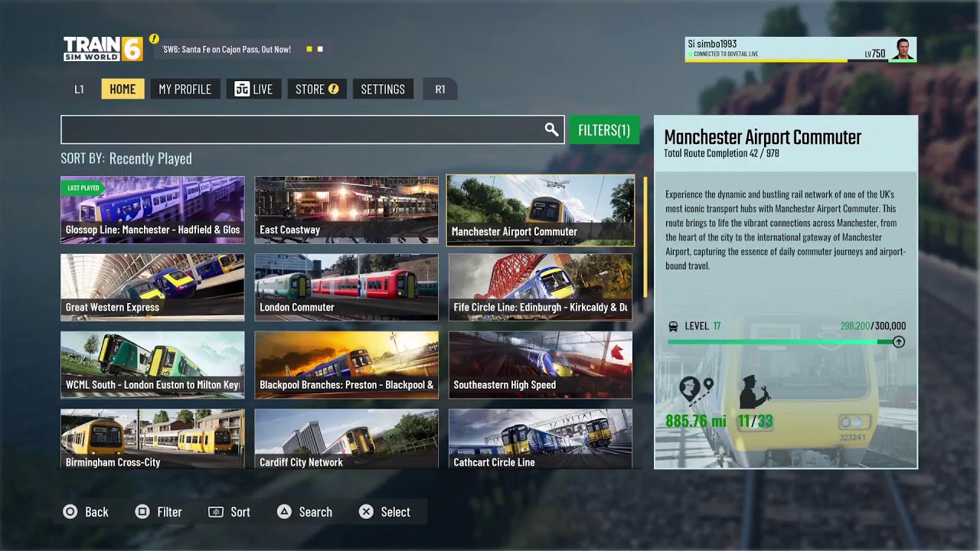Click the Store notification badge

(334, 89)
